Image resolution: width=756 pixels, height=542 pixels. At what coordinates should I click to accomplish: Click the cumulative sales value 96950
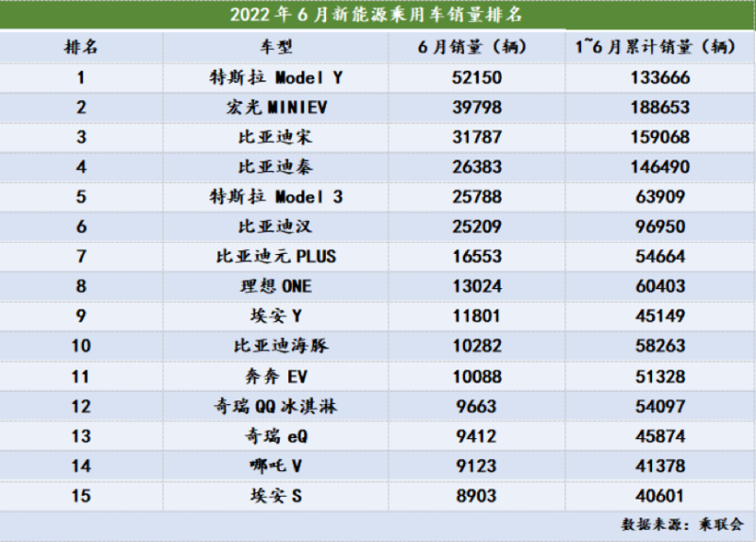653,228
